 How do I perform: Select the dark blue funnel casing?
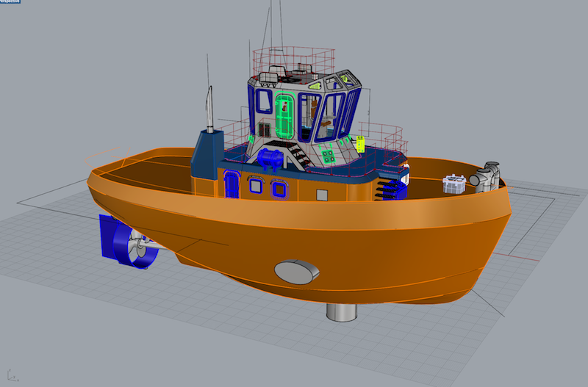(x=206, y=156)
